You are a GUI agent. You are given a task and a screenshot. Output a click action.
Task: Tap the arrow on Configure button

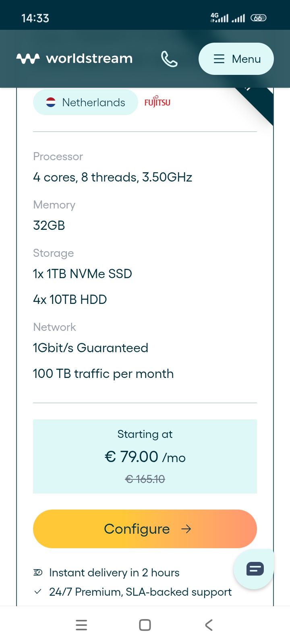click(x=186, y=529)
